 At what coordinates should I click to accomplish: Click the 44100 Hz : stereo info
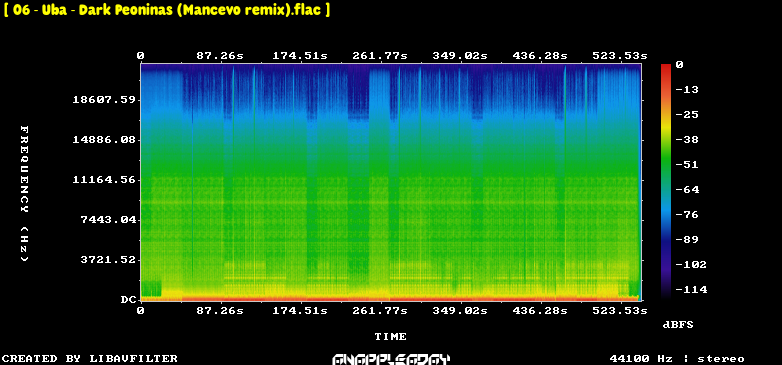[x=677, y=359]
